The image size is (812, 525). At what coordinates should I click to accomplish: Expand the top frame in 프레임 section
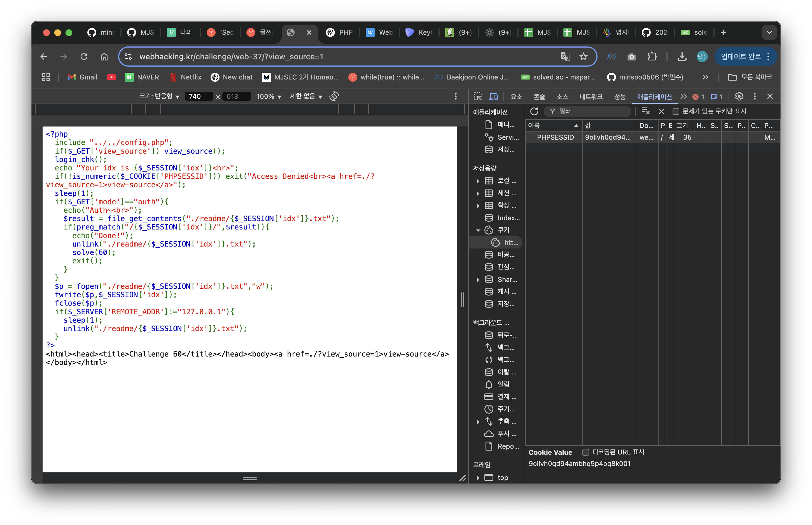(x=478, y=478)
